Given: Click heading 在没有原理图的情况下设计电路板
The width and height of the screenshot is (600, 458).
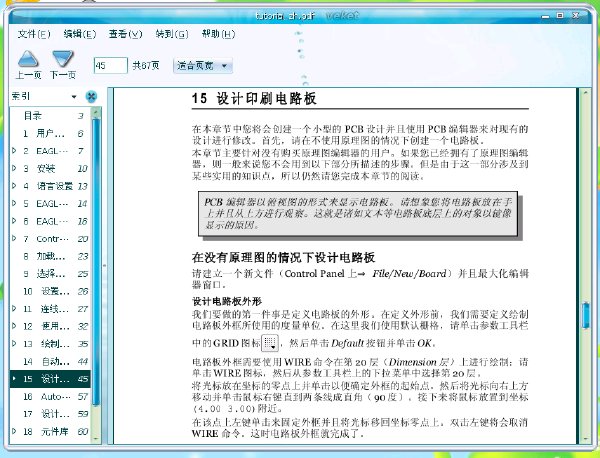Looking at the screenshot, I should pos(283,258).
